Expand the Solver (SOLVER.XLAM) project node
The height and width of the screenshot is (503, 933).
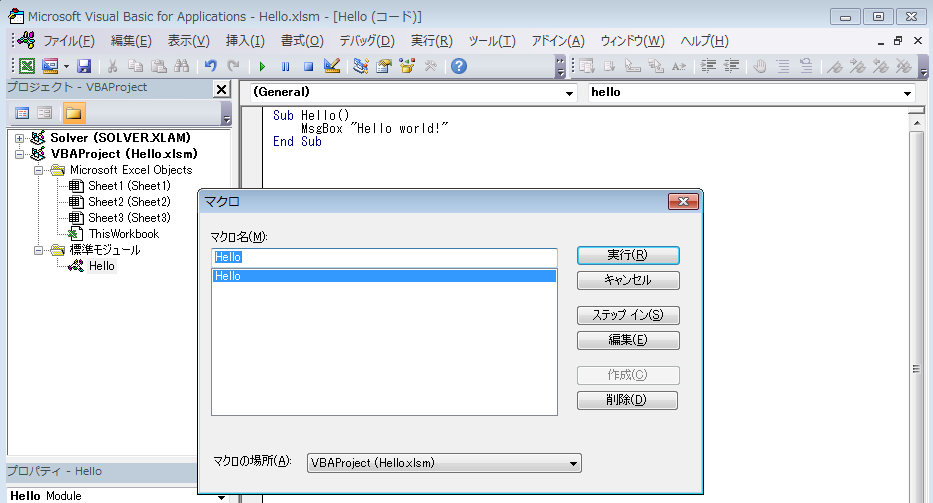(19, 138)
